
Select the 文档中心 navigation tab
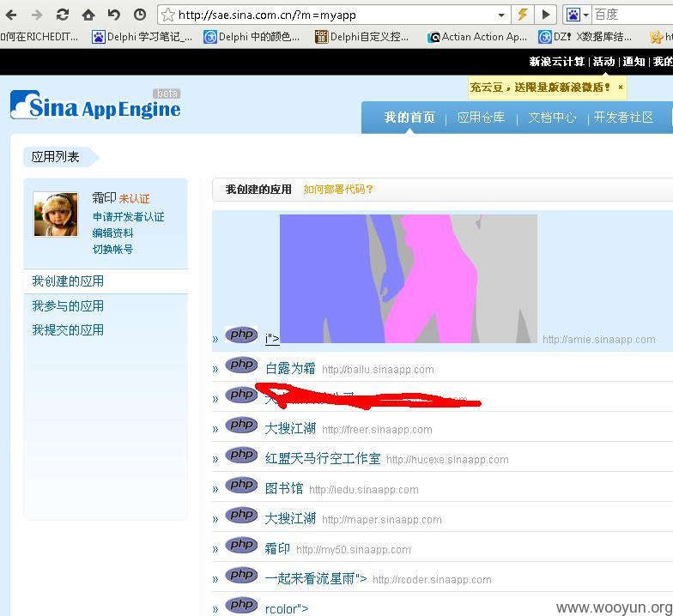coord(552,117)
